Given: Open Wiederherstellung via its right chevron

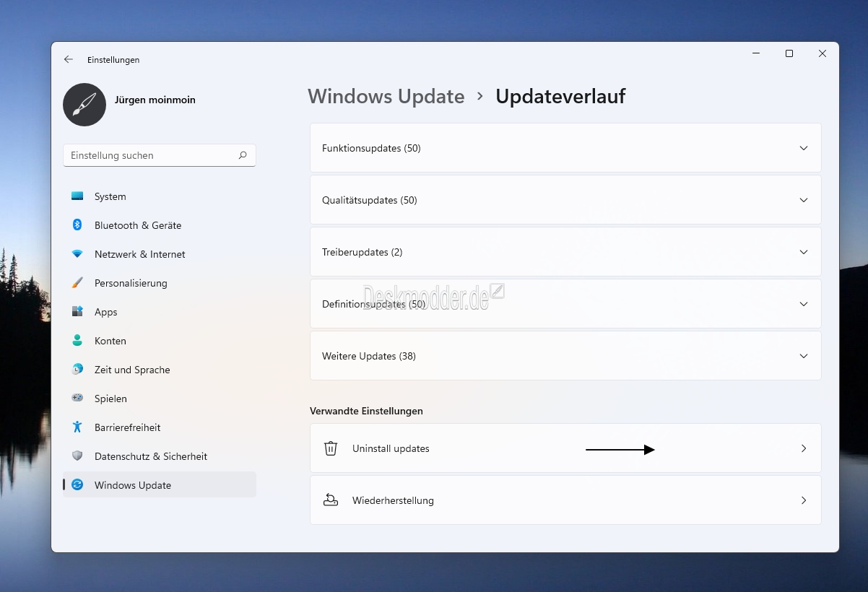Looking at the screenshot, I should point(804,500).
